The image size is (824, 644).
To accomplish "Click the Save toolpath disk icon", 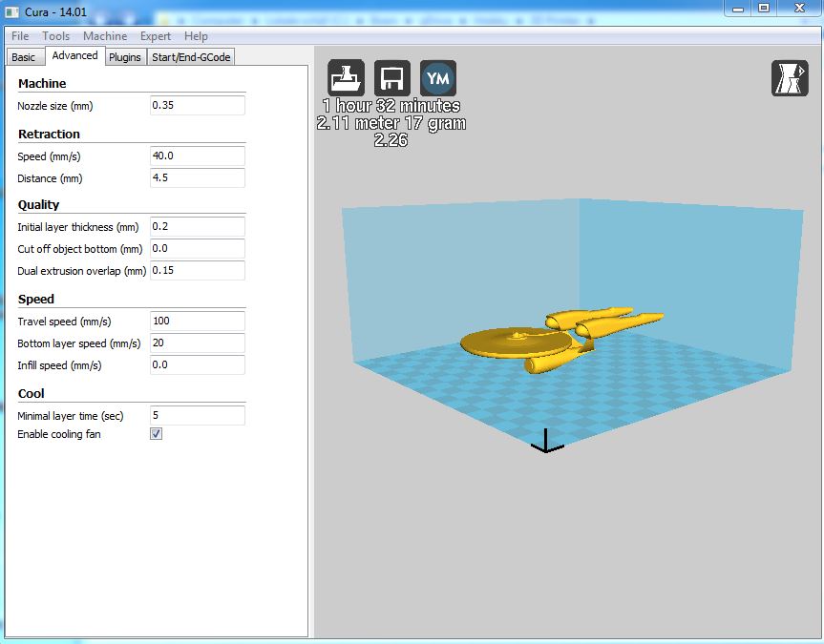I will point(392,77).
